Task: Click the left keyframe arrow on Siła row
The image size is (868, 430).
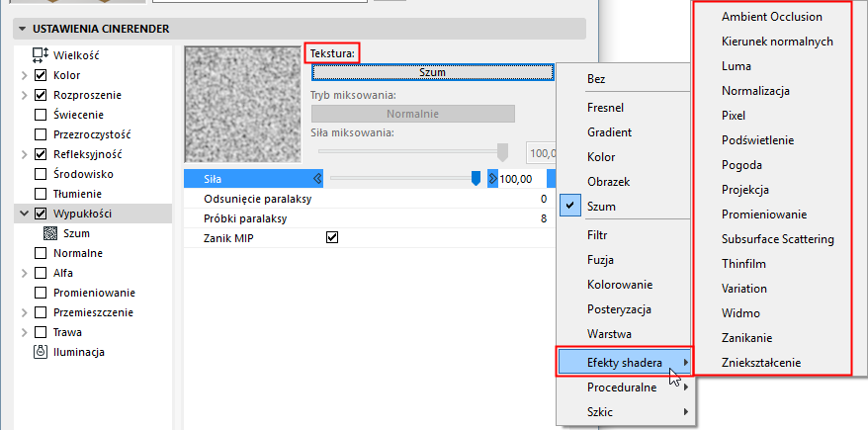Action: click(x=317, y=179)
